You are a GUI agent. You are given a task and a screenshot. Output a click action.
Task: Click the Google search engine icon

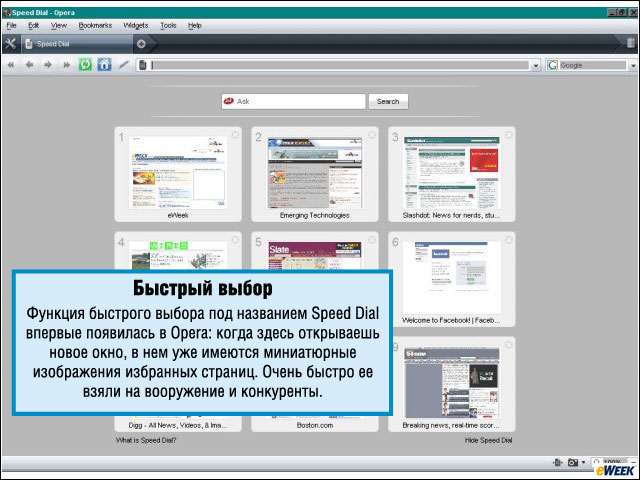pos(552,65)
